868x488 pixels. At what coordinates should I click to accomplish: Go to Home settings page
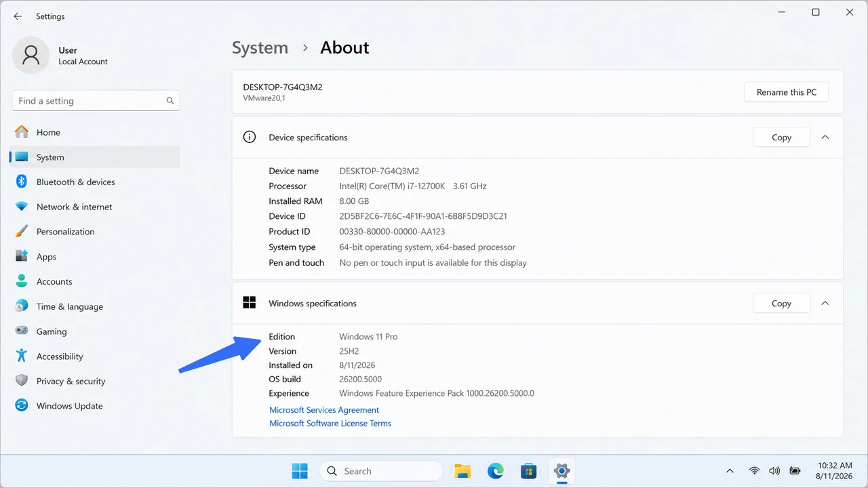[x=94, y=132]
